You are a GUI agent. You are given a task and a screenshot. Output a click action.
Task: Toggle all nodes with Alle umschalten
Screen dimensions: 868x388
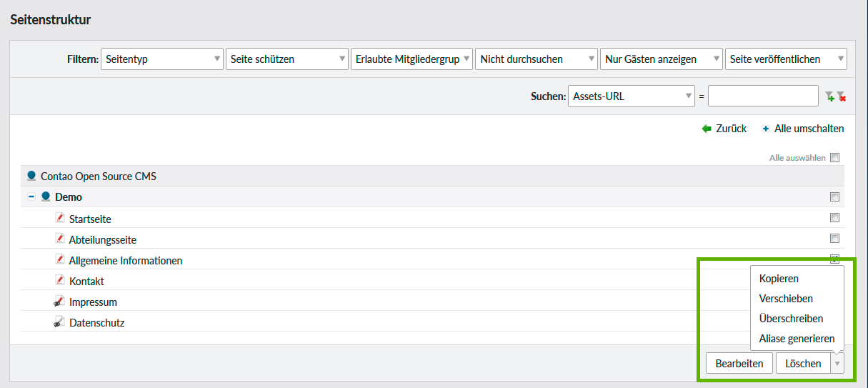[802, 129]
